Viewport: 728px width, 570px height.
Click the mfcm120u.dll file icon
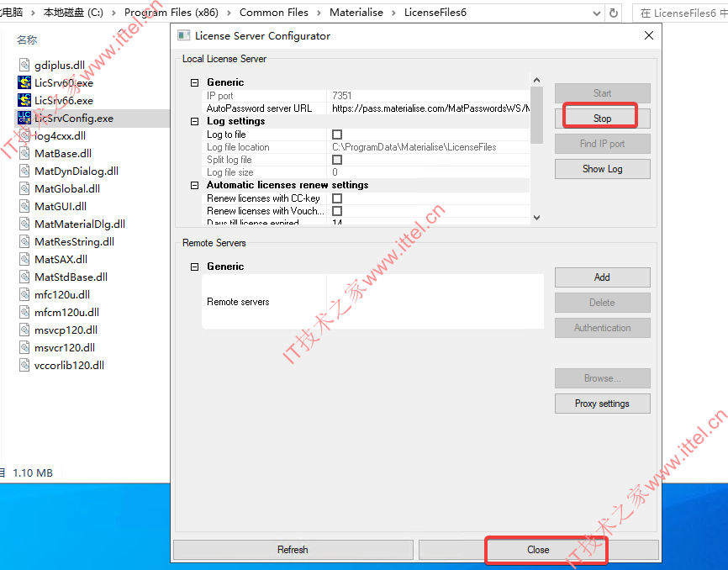[24, 312]
